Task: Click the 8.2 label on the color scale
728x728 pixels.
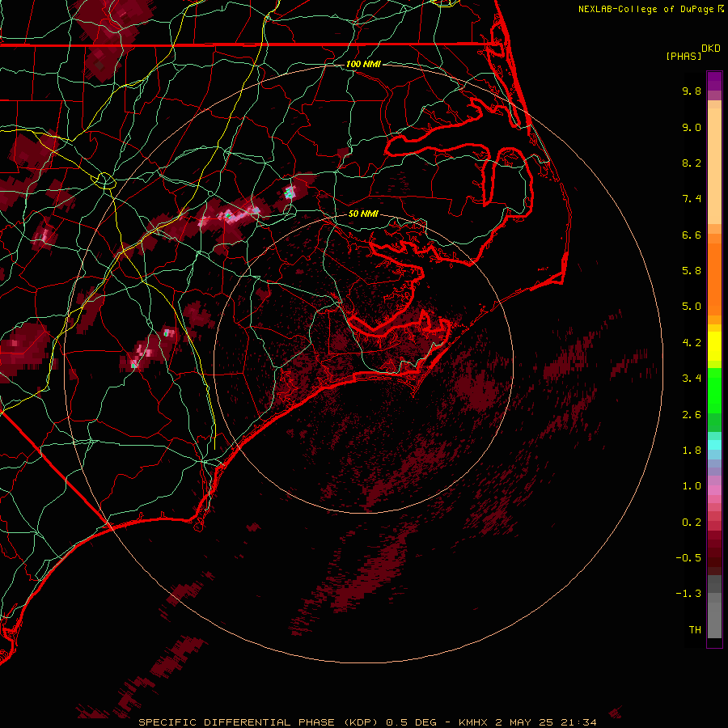Action: [692, 163]
